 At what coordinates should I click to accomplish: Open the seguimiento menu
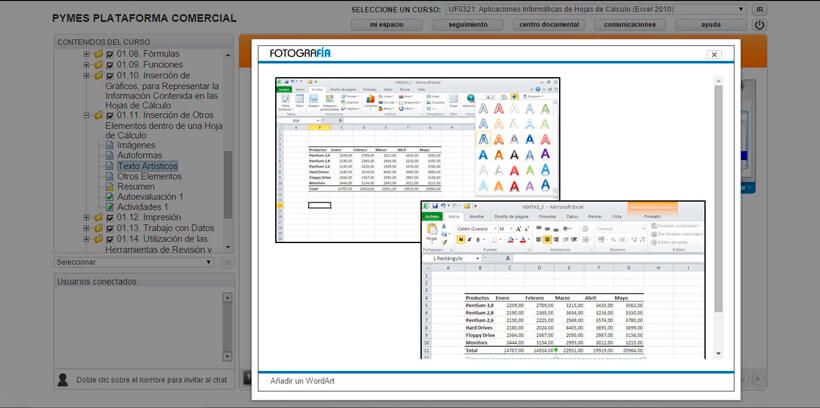(468, 25)
